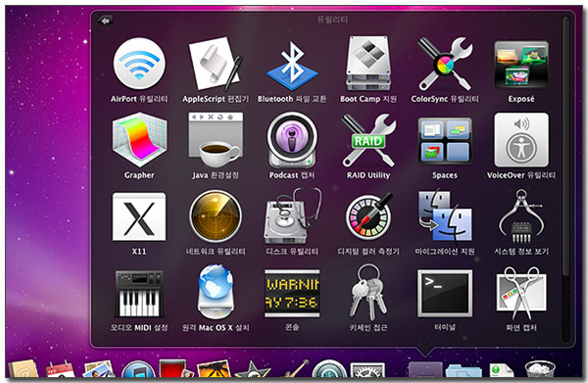Viewport: 588px width, 383px height.
Task: Open 오디오 MIDI 설정 keyboard icon
Action: coord(139,294)
